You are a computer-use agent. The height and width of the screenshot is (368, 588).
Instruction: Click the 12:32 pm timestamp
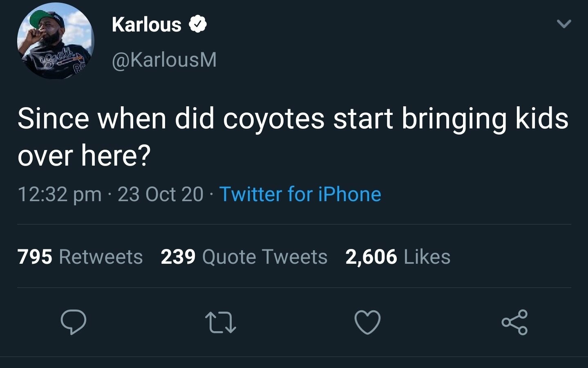point(60,194)
